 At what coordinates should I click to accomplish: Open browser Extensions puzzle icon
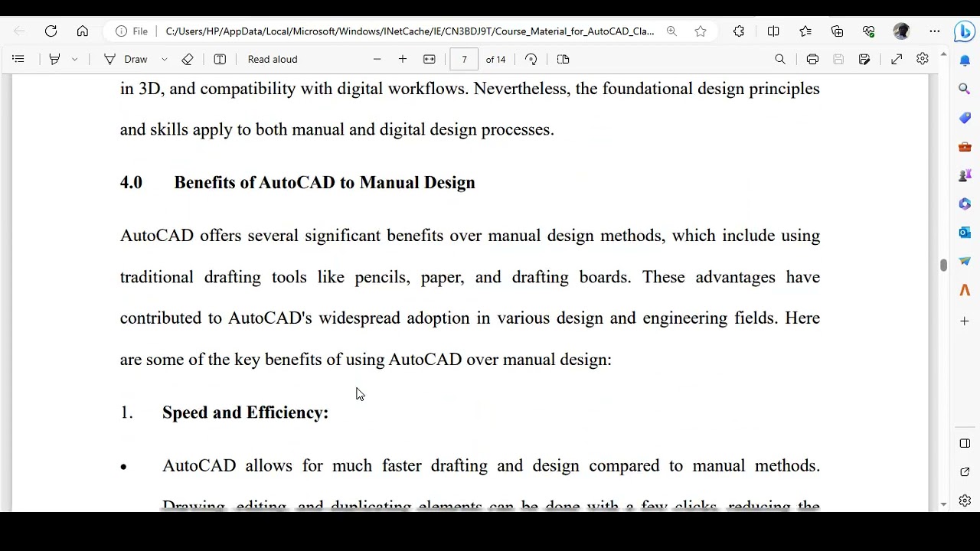pyautogui.click(x=739, y=31)
